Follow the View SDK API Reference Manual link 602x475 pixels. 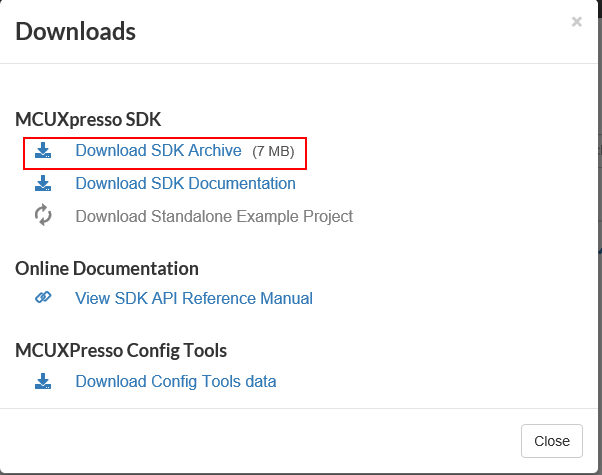[194, 298]
